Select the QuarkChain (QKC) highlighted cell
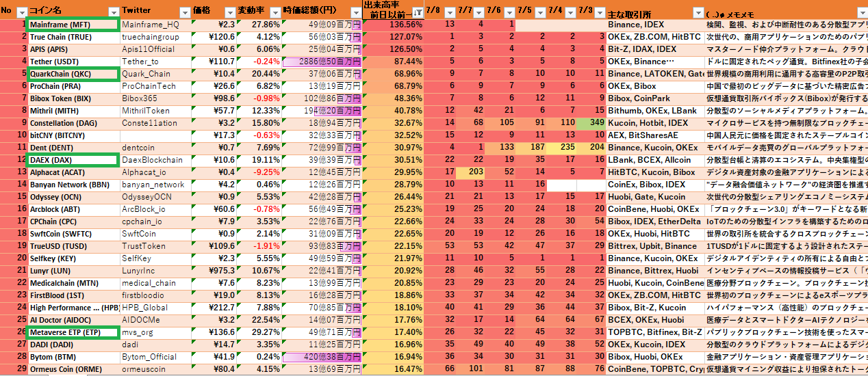 (x=73, y=74)
